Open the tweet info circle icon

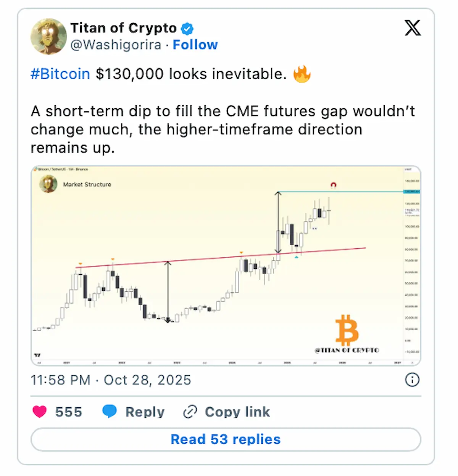[412, 380]
